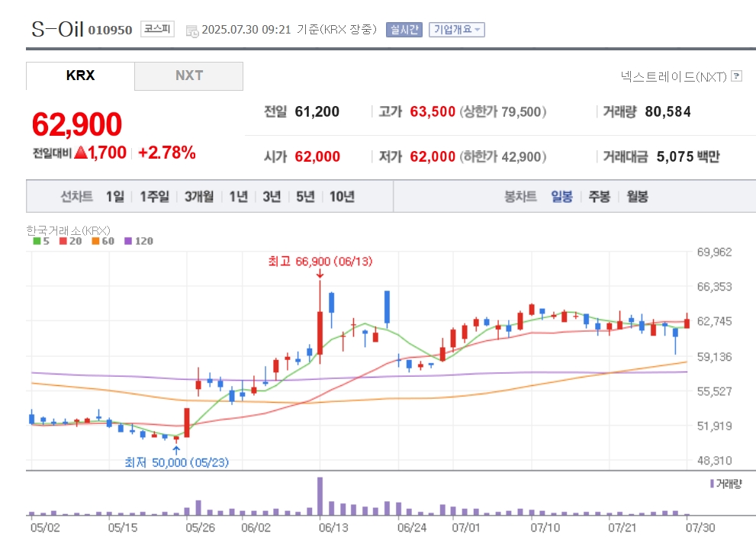Viewport: 756px width, 553px height.
Task: Click the red 20-day moving average swatch
Action: coord(63,241)
